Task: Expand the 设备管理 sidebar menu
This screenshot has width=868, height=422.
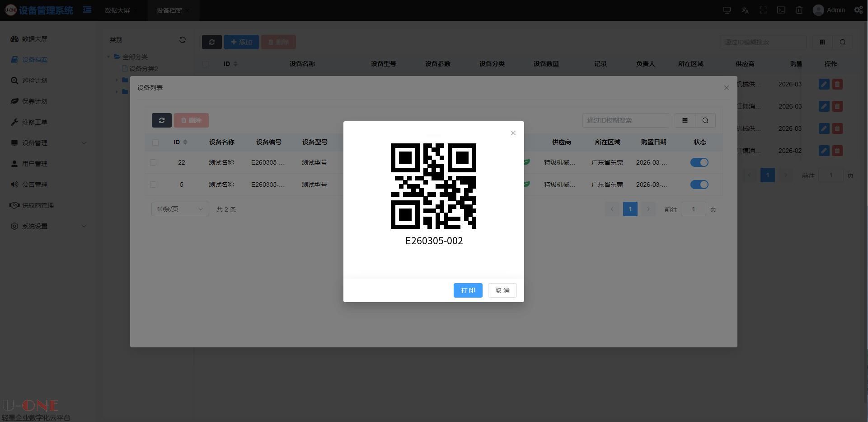Action: [48, 143]
